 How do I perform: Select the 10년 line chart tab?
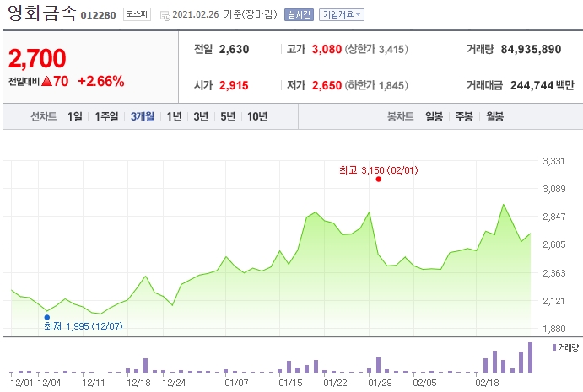tap(257, 116)
